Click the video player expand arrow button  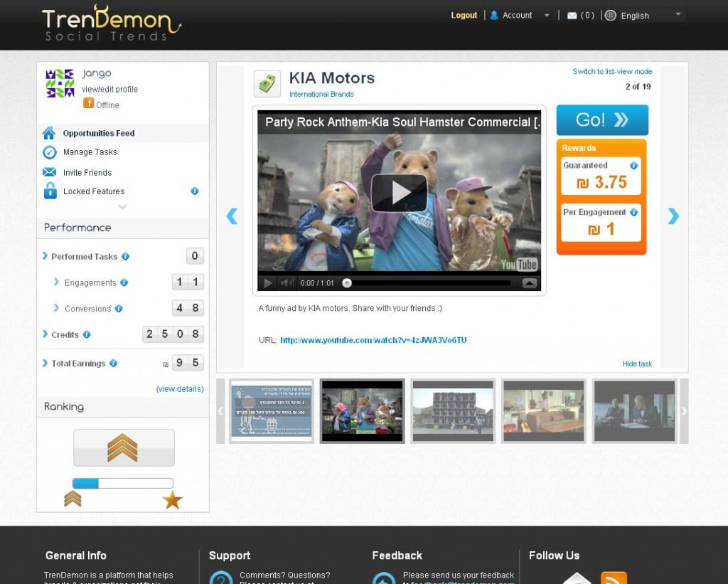(530, 283)
